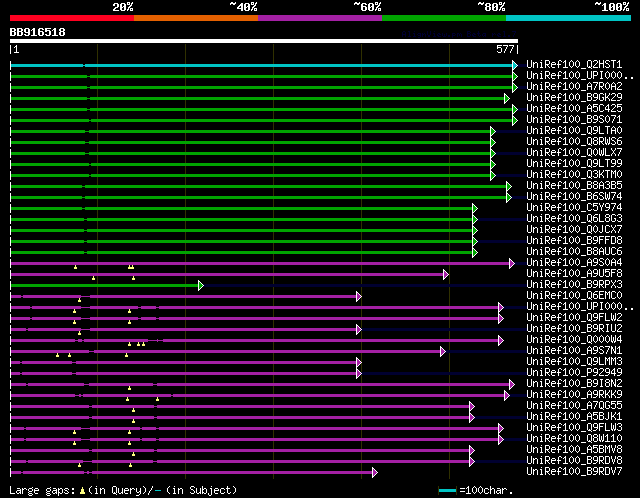Open hit UniRef100_Q9LT99
This screenshot has height=498, width=640.
(574, 164)
